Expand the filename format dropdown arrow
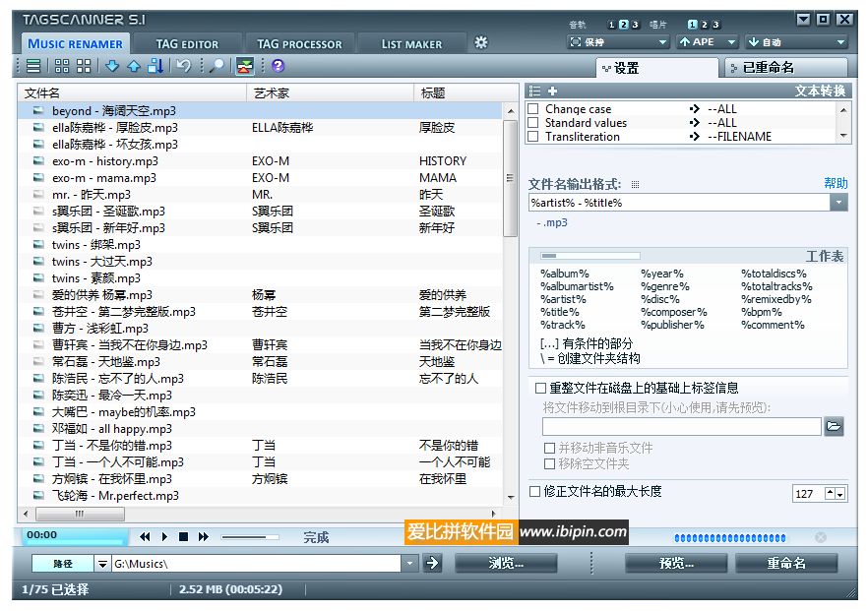Screen dimensions: 868x611 [838, 203]
